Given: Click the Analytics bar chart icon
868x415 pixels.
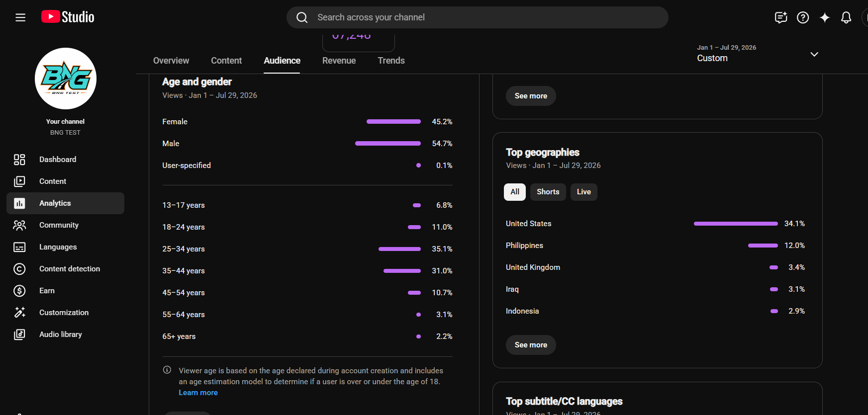Looking at the screenshot, I should coord(19,203).
